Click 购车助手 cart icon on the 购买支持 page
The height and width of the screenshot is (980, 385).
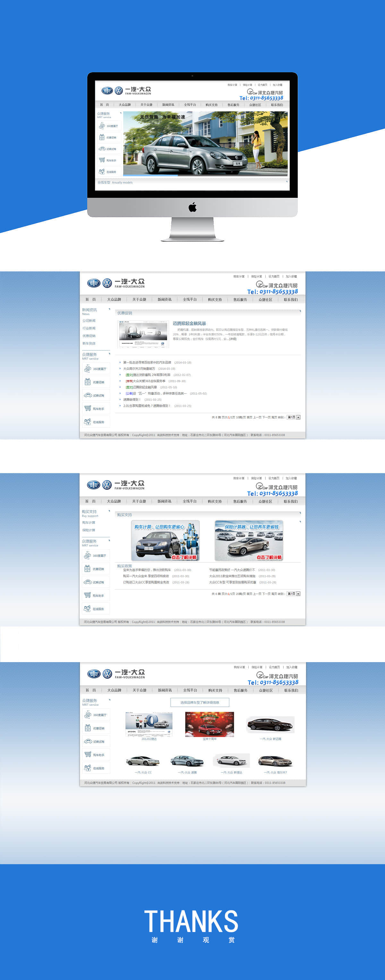click(x=88, y=595)
